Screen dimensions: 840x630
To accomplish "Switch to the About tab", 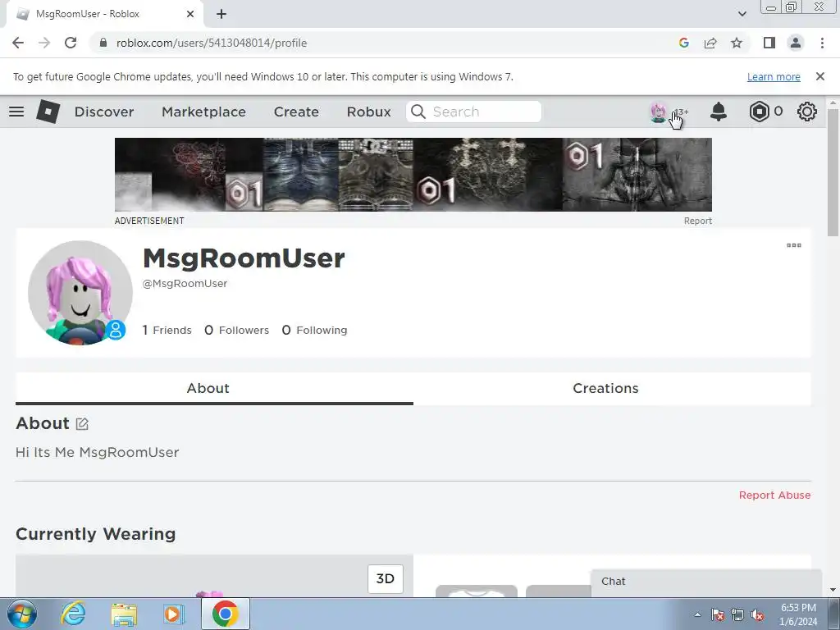I will (214, 388).
